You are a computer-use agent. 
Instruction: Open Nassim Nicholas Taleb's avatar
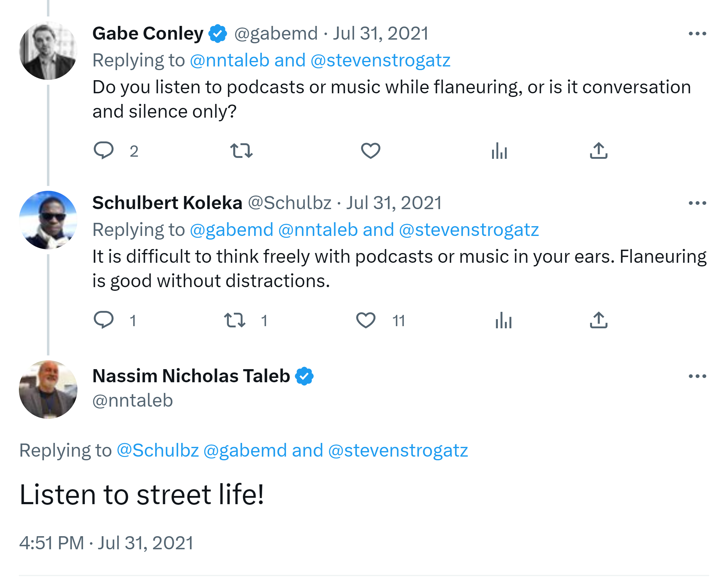pos(48,390)
